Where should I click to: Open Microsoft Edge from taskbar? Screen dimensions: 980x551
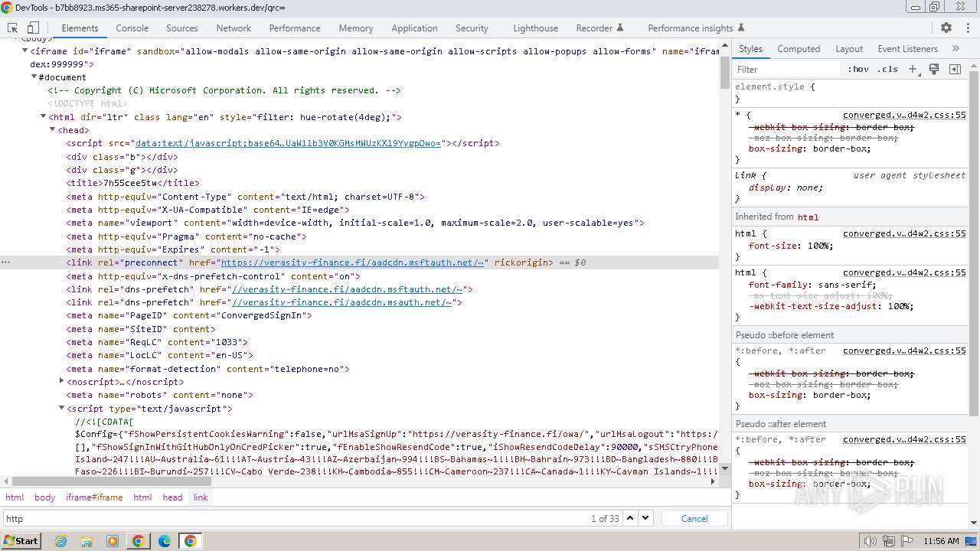[x=165, y=541]
